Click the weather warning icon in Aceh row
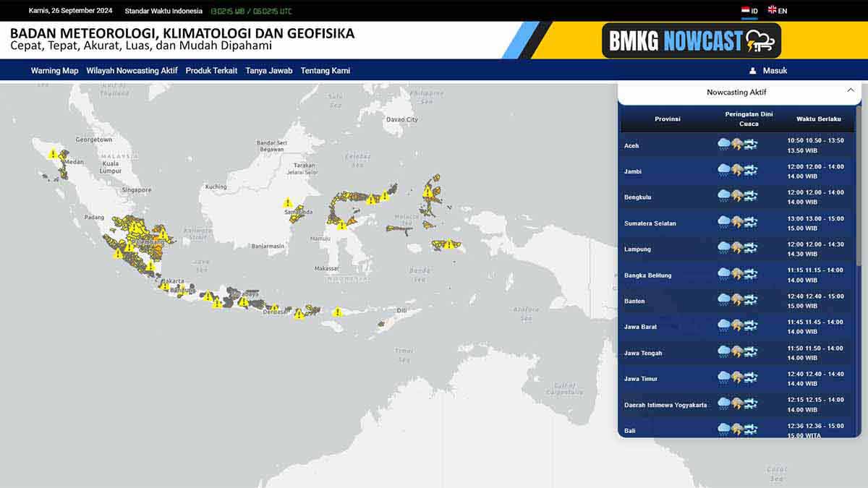The width and height of the screenshot is (868, 488). coord(737,145)
